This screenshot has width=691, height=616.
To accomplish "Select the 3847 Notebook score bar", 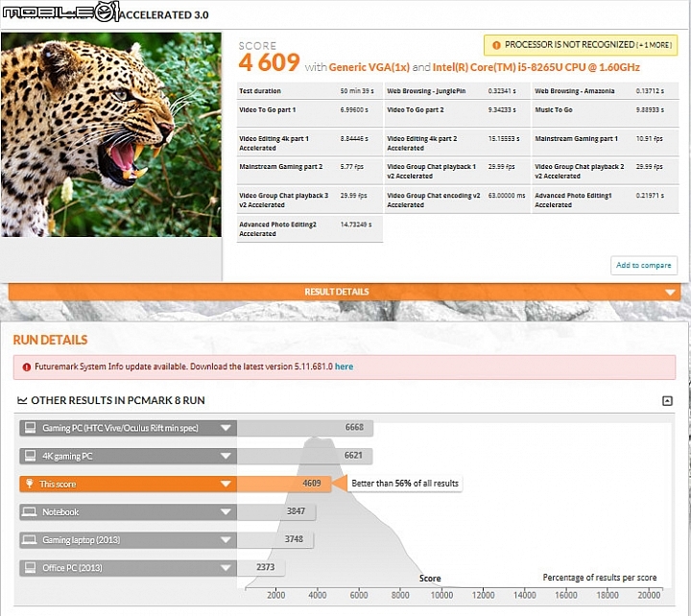I will [x=276, y=512].
